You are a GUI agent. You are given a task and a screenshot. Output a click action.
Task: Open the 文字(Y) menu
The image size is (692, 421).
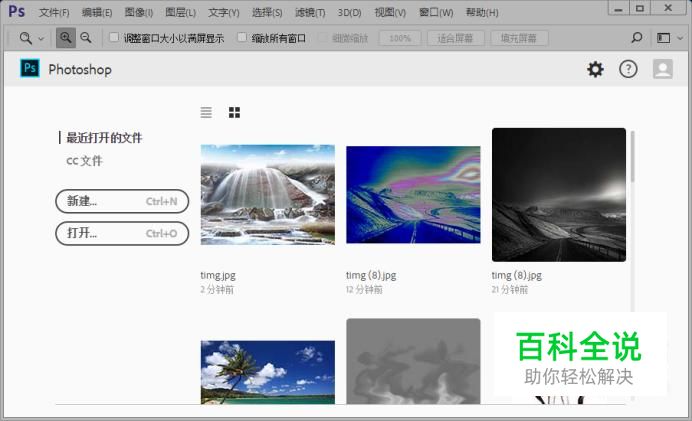coord(224,12)
